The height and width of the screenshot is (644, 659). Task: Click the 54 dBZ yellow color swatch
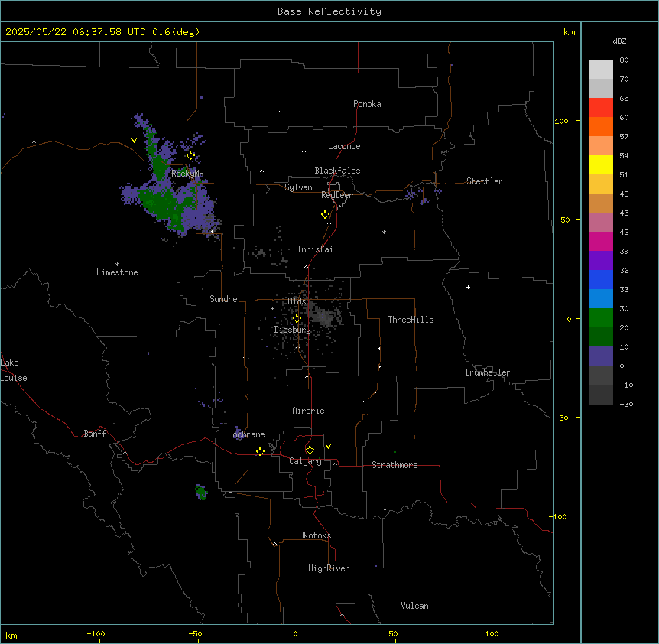point(601,164)
